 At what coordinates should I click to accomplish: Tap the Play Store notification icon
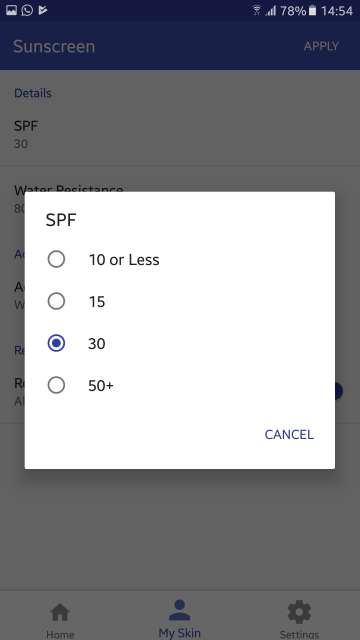tap(42, 11)
